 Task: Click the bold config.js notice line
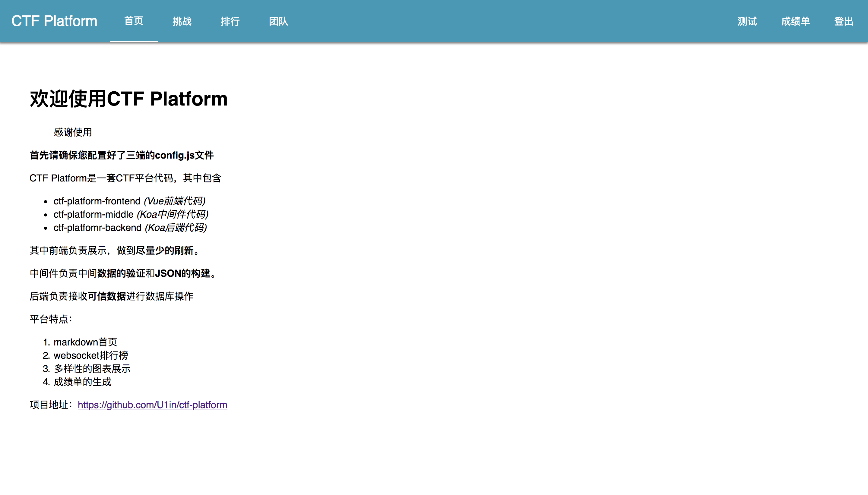(x=122, y=155)
